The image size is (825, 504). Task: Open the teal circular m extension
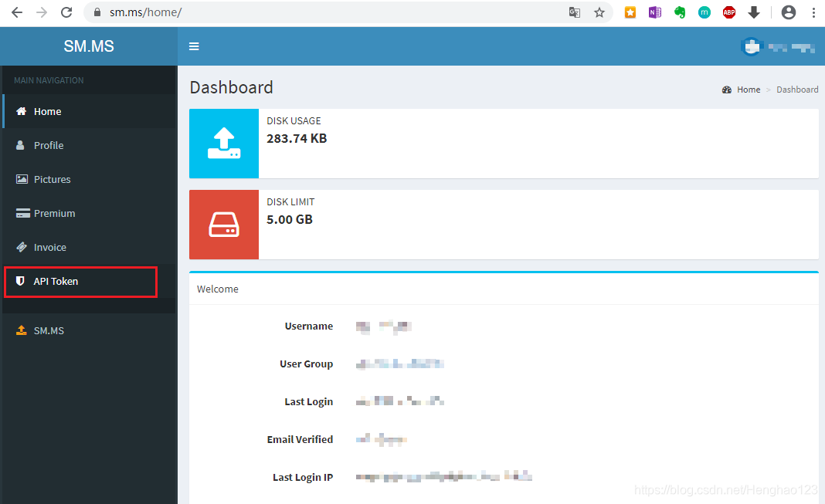point(704,12)
